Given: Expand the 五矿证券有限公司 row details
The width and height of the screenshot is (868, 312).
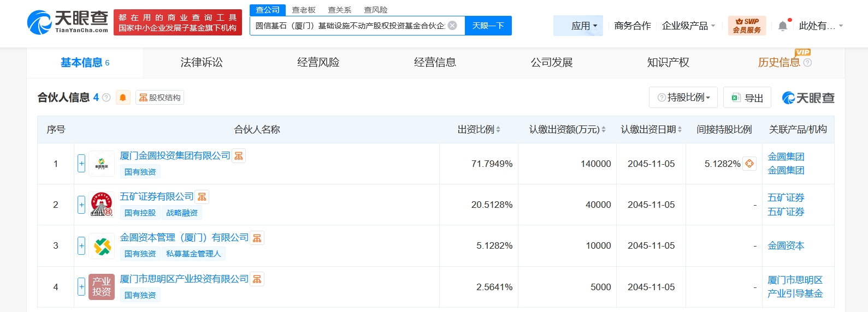Looking at the screenshot, I should click(x=81, y=205).
